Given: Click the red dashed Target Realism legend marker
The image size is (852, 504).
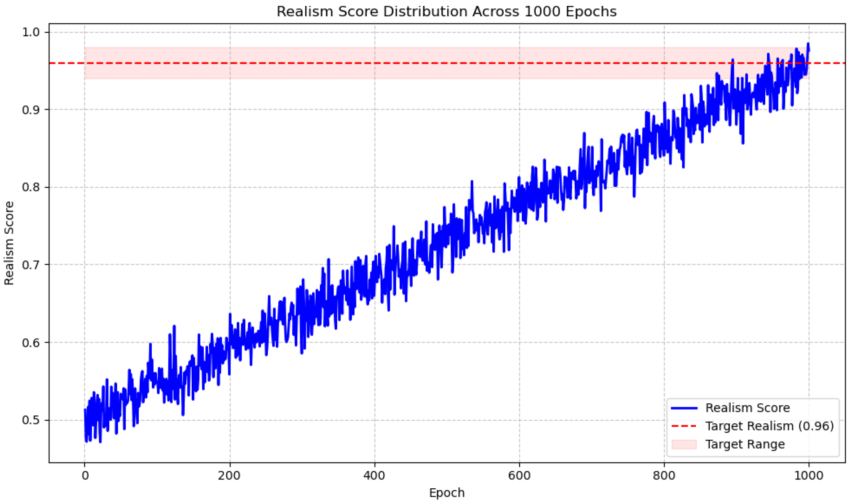Looking at the screenshot, I should coord(684,426).
